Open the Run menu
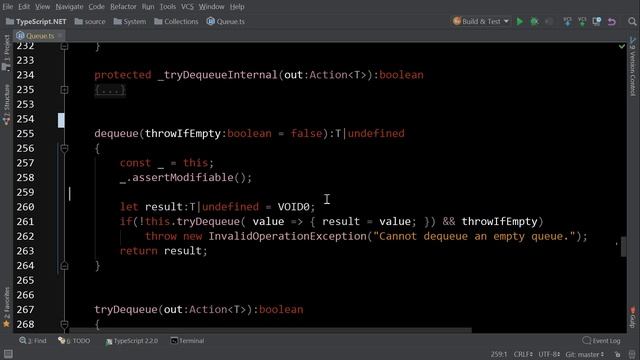Screen dimensions: 640x360 (x=148, y=7)
